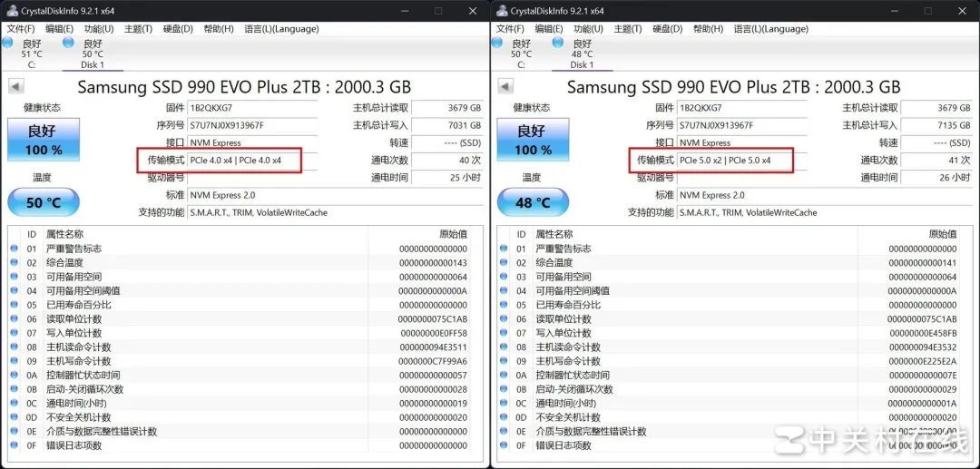This screenshot has height=469, width=980.
Task: Click previous disk arrow in right window
Action: 505,87
